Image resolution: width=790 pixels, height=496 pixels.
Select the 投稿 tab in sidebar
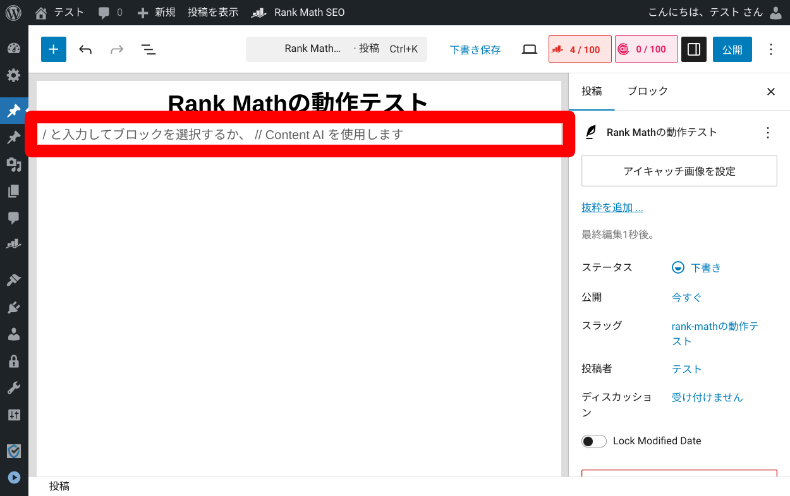592,91
